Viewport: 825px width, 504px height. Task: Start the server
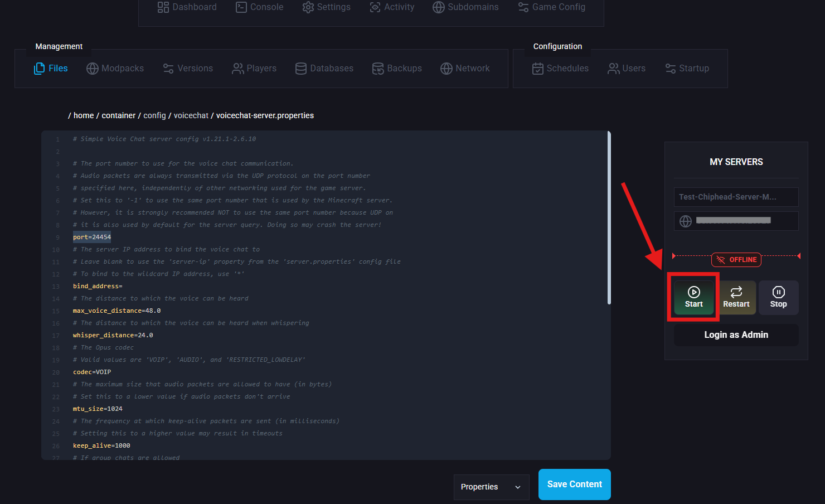tap(694, 298)
